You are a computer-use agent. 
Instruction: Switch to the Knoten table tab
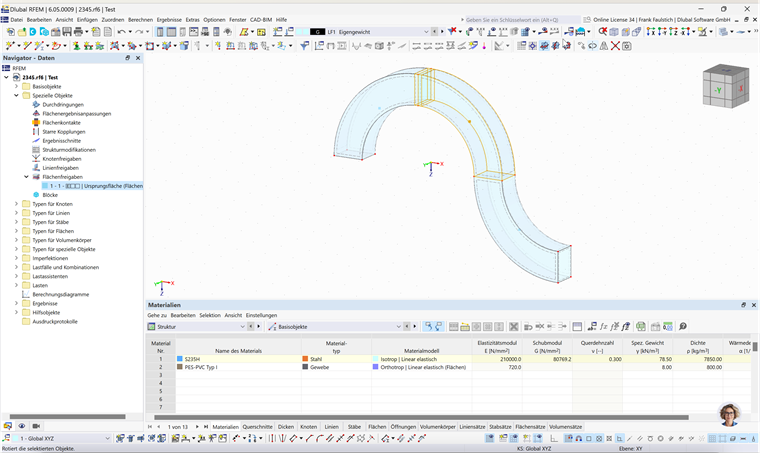308,427
